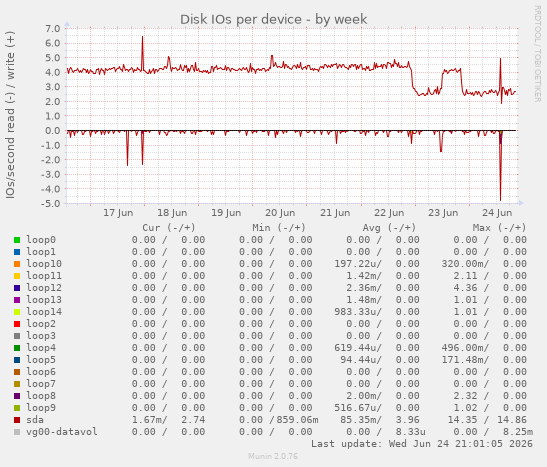Viewport: 547px width, 467px height.
Task: Click the Munin 2.0.76 version text
Action: [x=273, y=456]
